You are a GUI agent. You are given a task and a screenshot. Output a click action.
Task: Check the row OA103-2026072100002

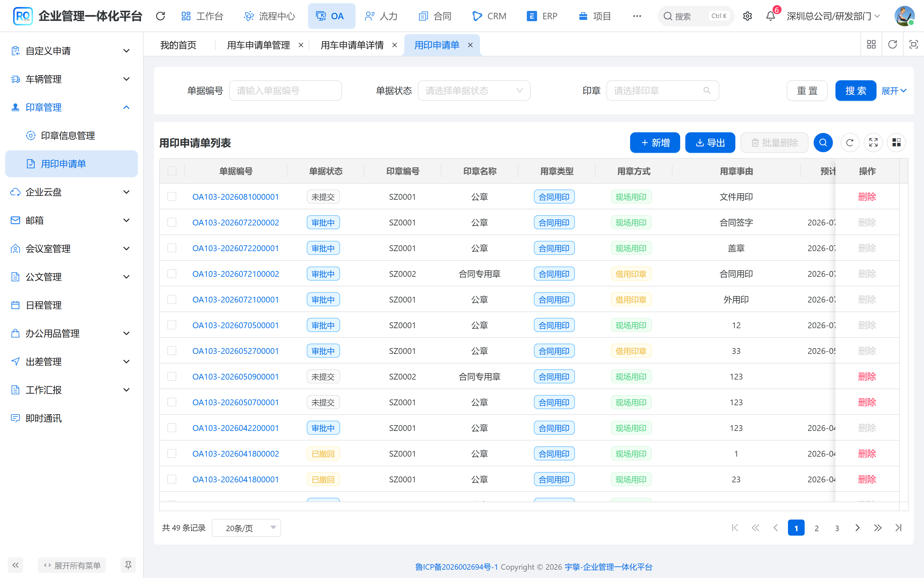(172, 274)
